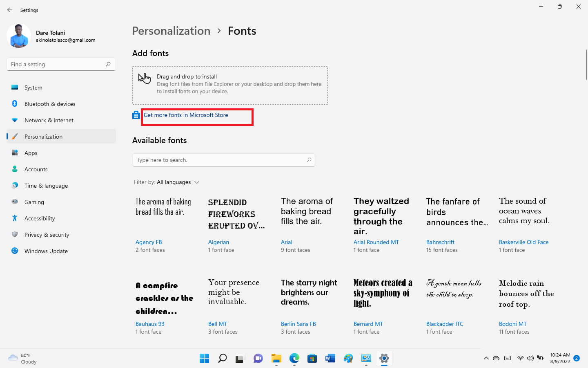Open Microsoft Store from the taskbar

point(312,359)
